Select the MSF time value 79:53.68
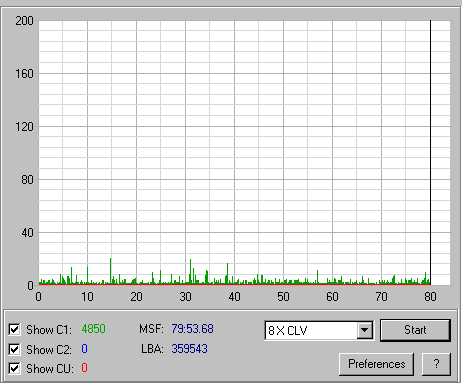The height and width of the screenshot is (384, 462). coord(192,329)
